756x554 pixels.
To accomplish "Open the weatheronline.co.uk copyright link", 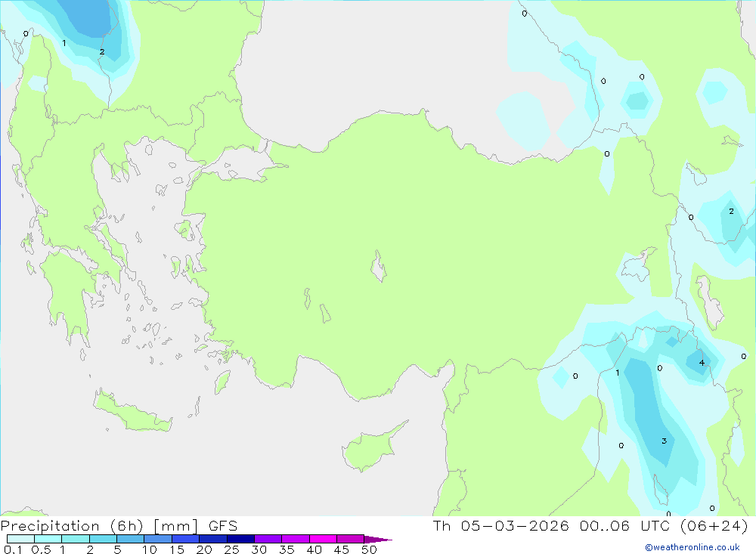I will pyautogui.click(x=692, y=547).
